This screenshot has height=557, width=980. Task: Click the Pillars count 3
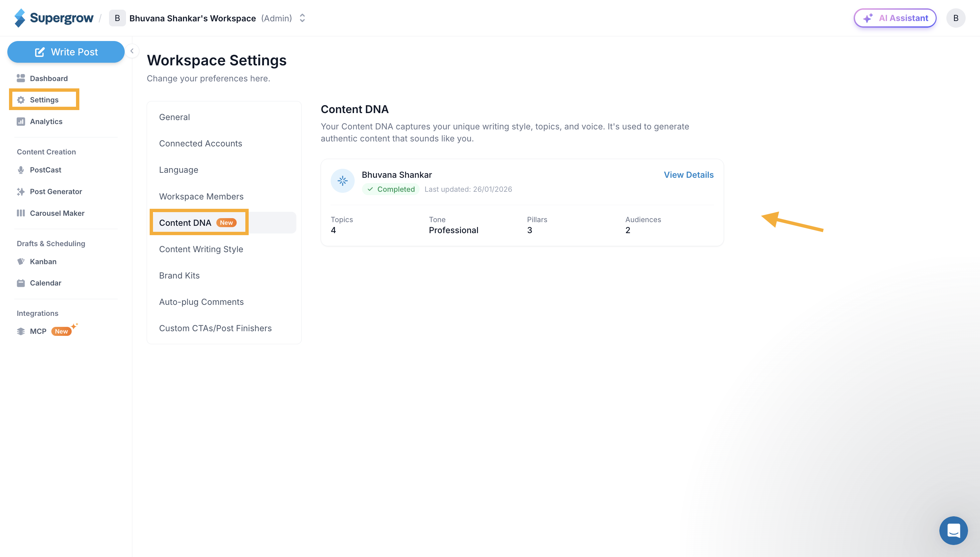point(529,230)
